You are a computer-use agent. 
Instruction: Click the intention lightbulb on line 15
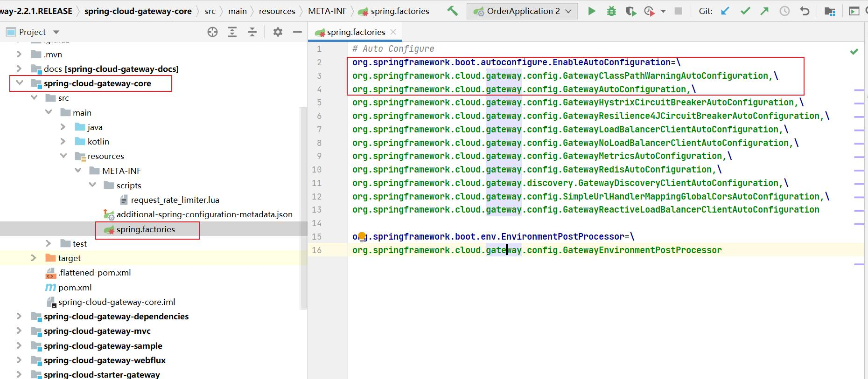(x=362, y=236)
